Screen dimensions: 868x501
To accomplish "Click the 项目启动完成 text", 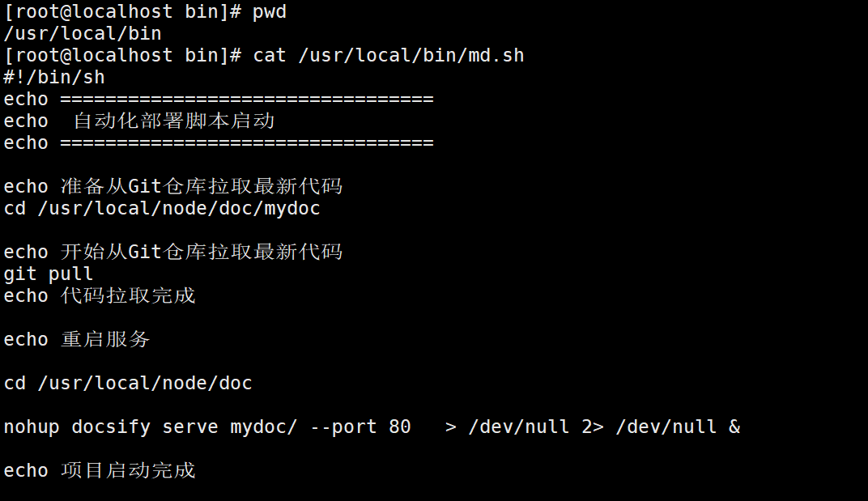I will click(128, 471).
